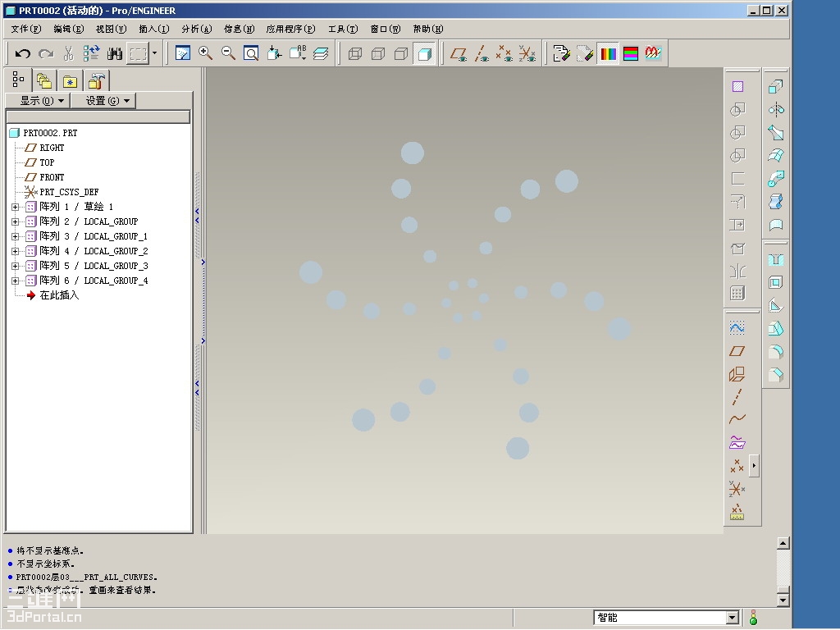
Task: Click the Zoom Out magnifier
Action: (229, 53)
